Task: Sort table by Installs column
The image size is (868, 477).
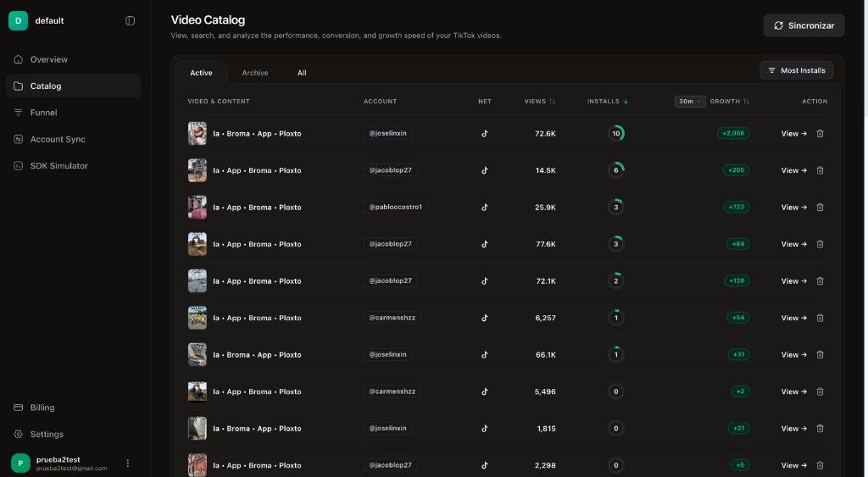Action: coord(608,102)
